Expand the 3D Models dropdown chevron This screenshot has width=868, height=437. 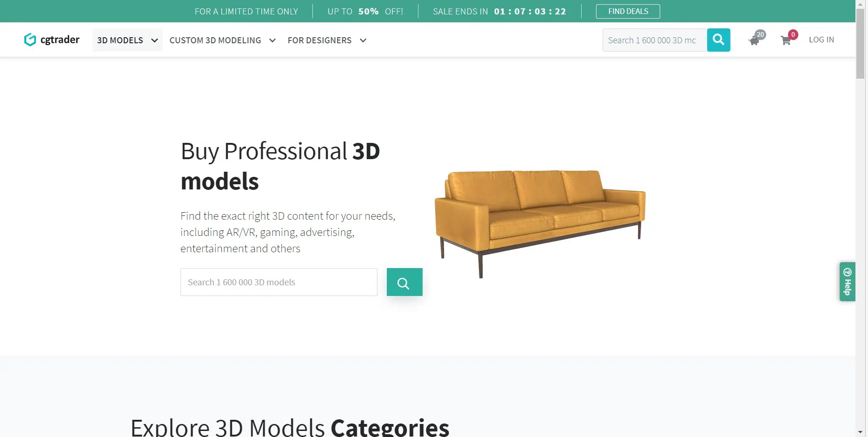click(x=154, y=40)
